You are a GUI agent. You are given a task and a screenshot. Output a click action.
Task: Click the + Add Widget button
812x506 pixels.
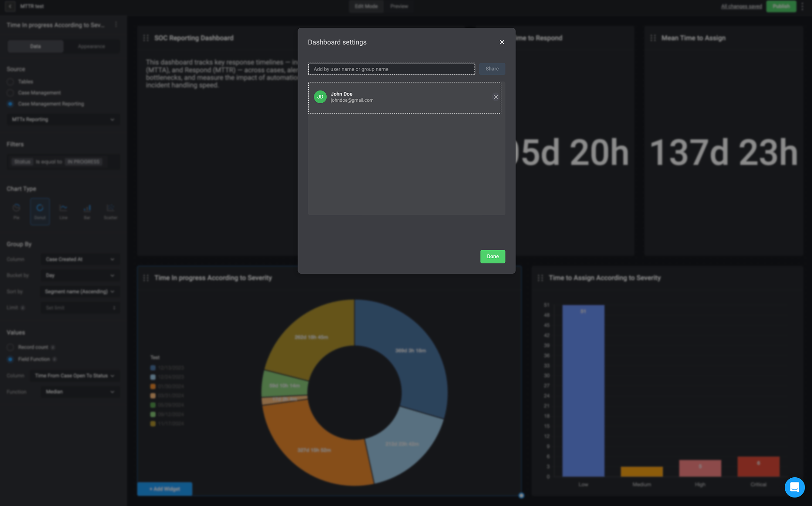click(x=165, y=489)
